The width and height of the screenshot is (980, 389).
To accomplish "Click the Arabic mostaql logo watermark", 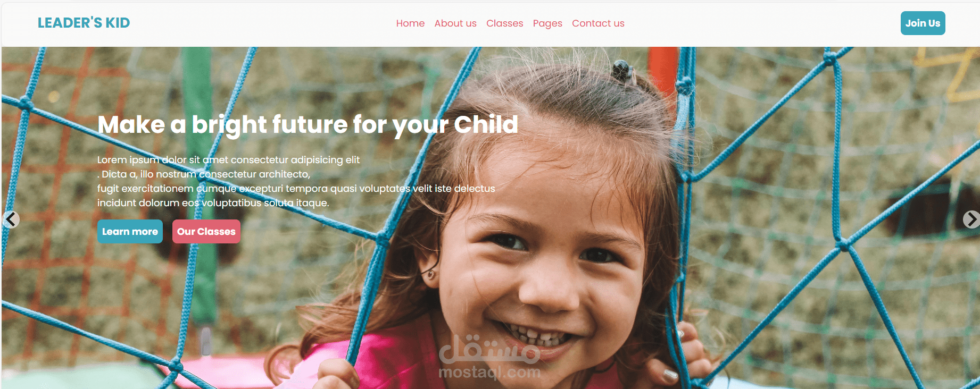I will tap(489, 349).
